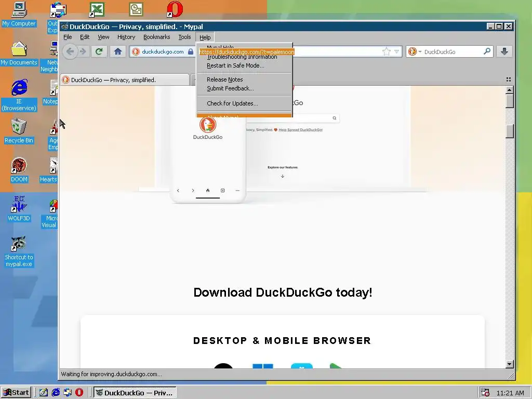Open the tab groups grid icon
The width and height of the screenshot is (532, 399).
click(508, 79)
